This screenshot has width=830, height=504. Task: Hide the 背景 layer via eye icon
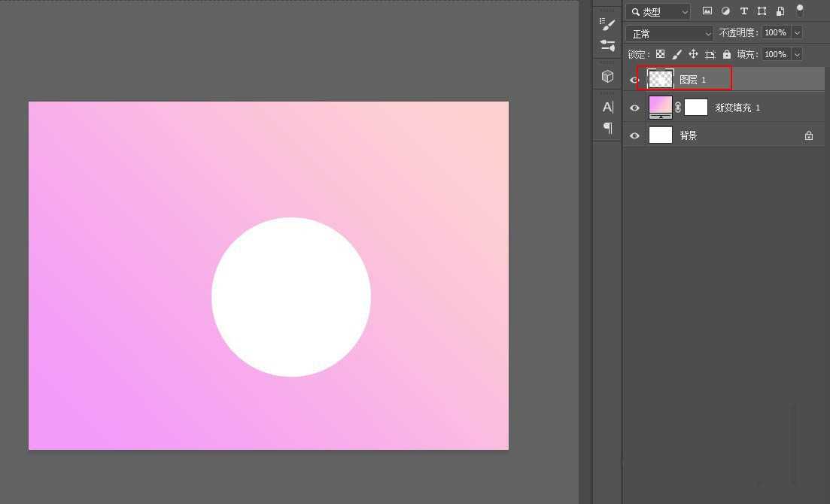click(x=634, y=135)
